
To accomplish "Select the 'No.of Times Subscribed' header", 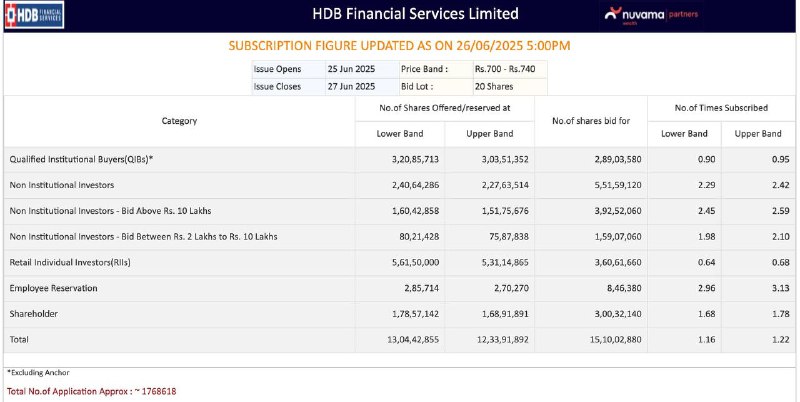I will tap(721, 108).
